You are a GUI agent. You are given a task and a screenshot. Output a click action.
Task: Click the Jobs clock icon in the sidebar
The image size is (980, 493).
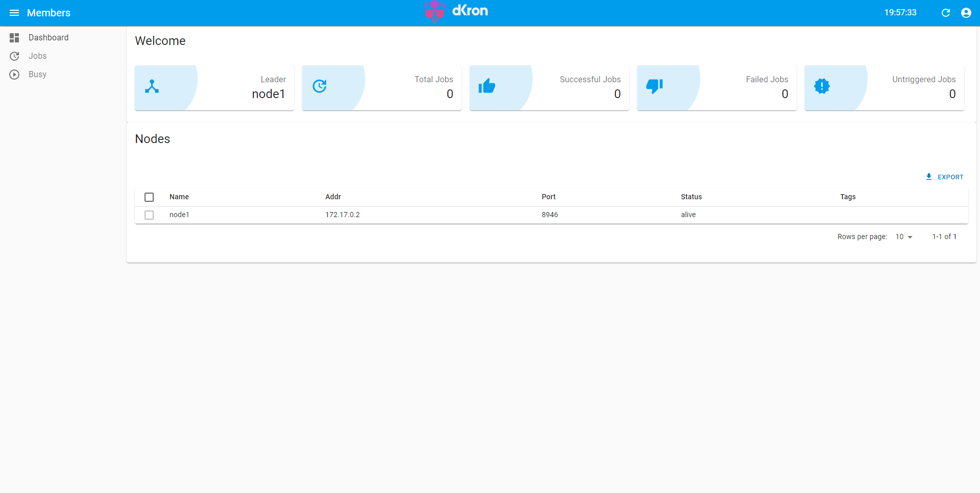tap(14, 56)
